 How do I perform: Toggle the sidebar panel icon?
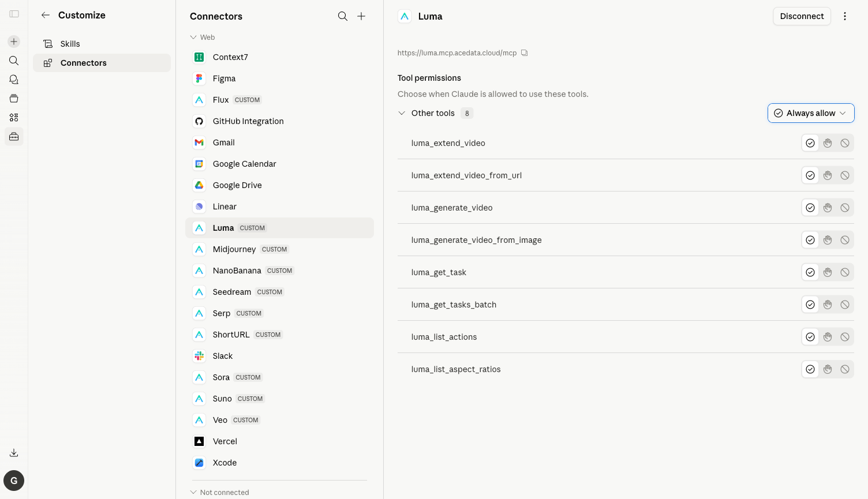tap(14, 14)
